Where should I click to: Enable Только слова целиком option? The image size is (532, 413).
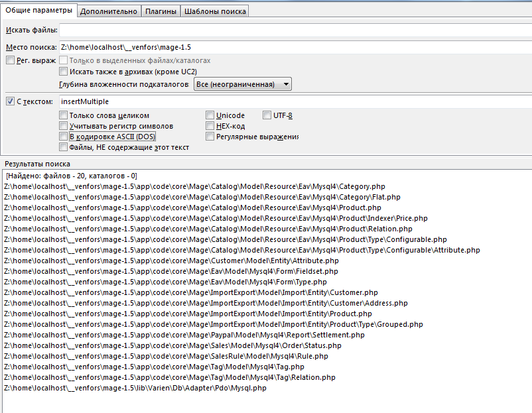(x=64, y=115)
